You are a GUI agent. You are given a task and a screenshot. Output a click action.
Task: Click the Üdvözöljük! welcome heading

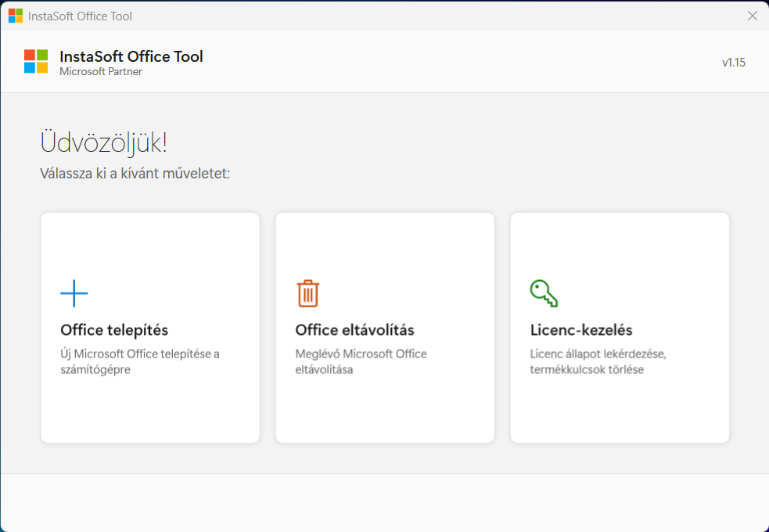pyautogui.click(x=103, y=143)
